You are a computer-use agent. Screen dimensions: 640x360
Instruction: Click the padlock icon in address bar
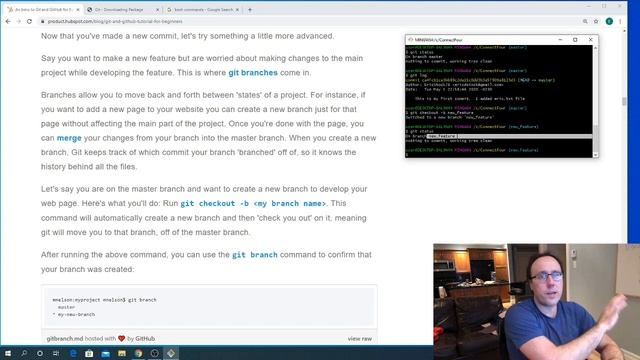click(42, 21)
